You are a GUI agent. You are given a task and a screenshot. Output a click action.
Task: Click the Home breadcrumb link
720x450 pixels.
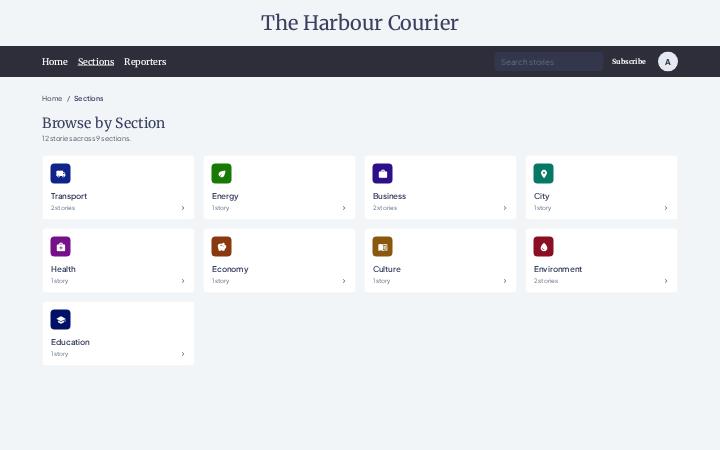(x=52, y=98)
